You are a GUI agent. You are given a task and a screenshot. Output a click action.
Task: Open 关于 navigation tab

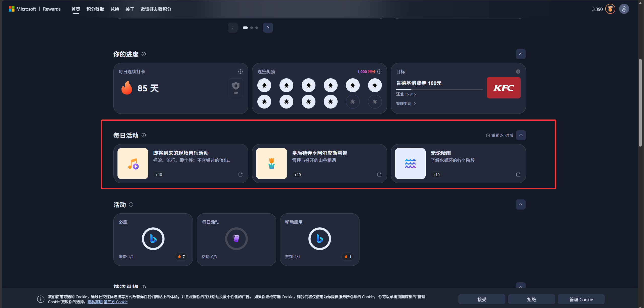(x=130, y=9)
